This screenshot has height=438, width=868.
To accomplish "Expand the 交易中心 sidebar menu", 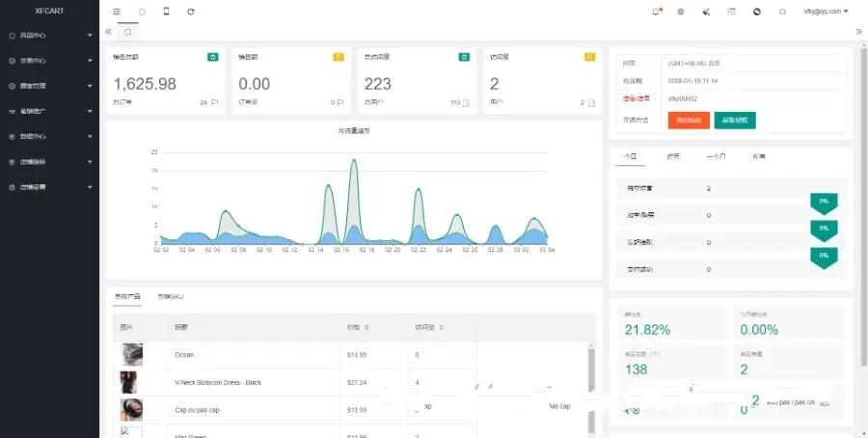I will click(50, 61).
